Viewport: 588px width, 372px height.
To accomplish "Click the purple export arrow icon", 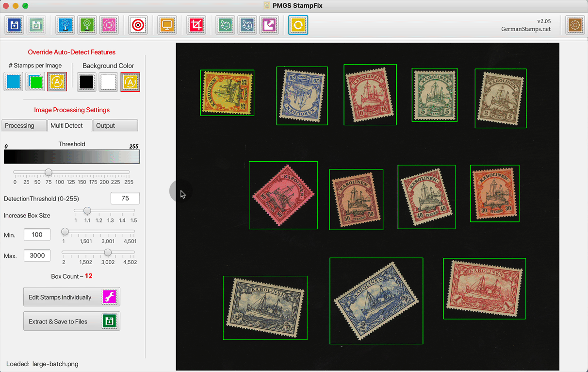I will (x=269, y=25).
